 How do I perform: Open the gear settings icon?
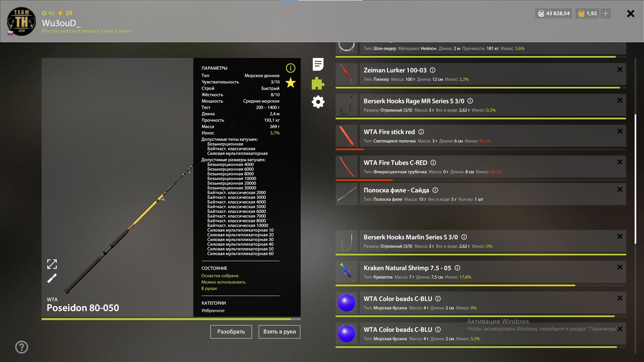click(318, 102)
